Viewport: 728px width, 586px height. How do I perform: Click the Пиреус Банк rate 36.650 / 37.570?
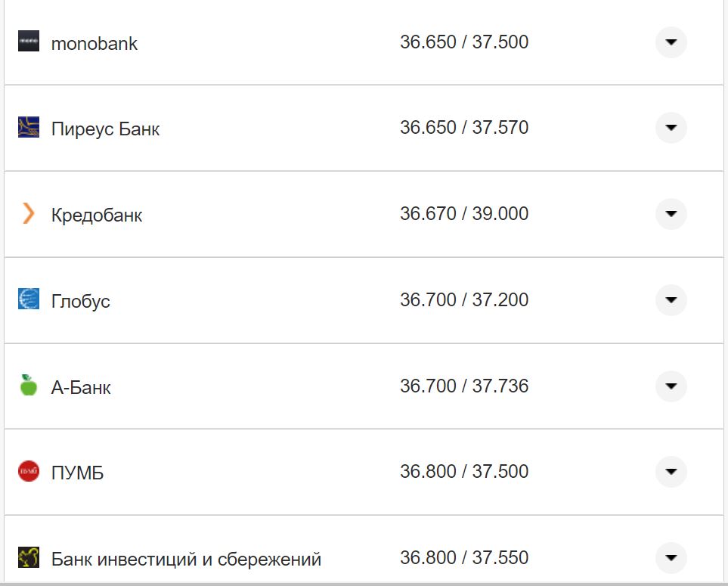tap(464, 128)
